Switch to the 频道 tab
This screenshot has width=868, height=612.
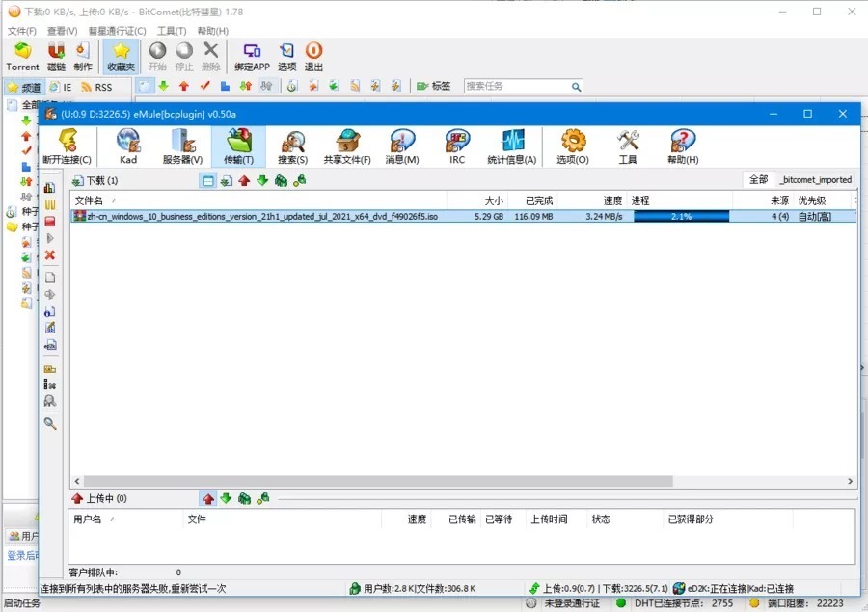24,88
